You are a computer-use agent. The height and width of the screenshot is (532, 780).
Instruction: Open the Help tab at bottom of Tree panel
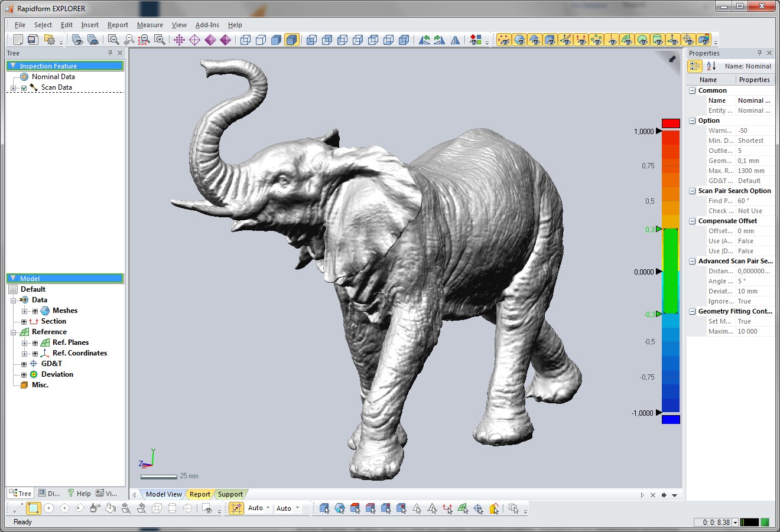(x=79, y=494)
